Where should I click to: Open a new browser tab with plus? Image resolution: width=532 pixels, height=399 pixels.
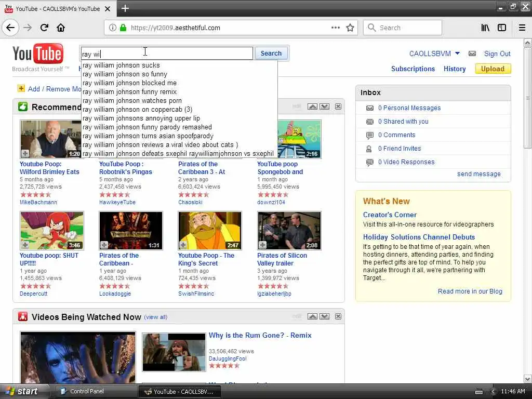point(125,8)
